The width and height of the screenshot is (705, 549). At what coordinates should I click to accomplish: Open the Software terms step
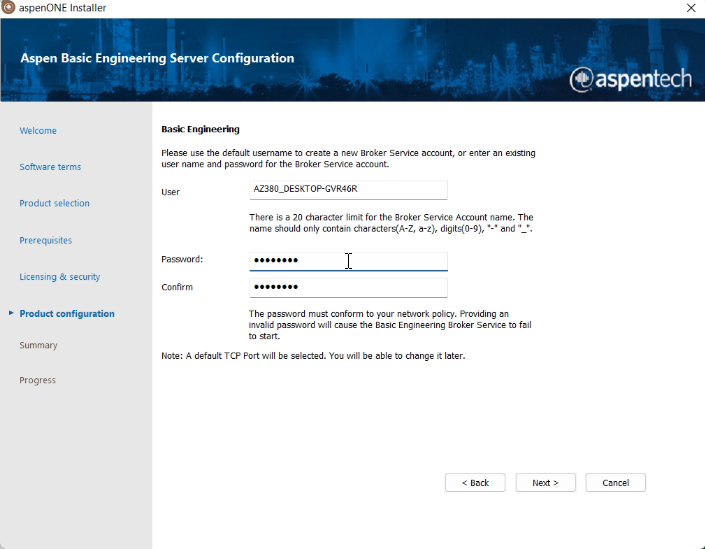click(50, 167)
